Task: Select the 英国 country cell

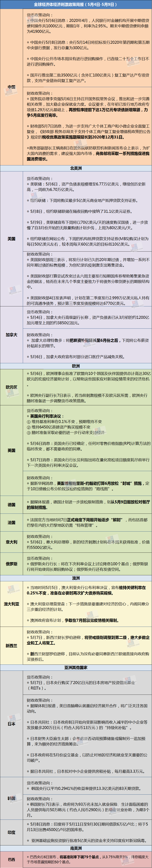Action: tap(12, 450)
